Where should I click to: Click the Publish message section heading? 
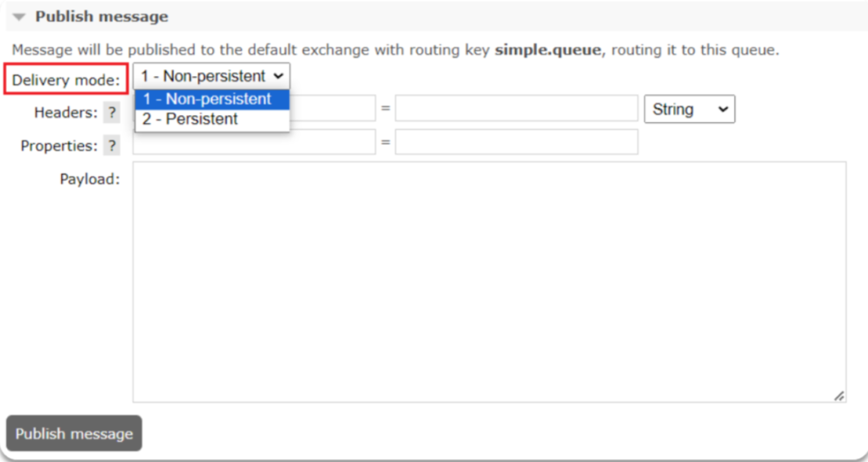click(101, 17)
